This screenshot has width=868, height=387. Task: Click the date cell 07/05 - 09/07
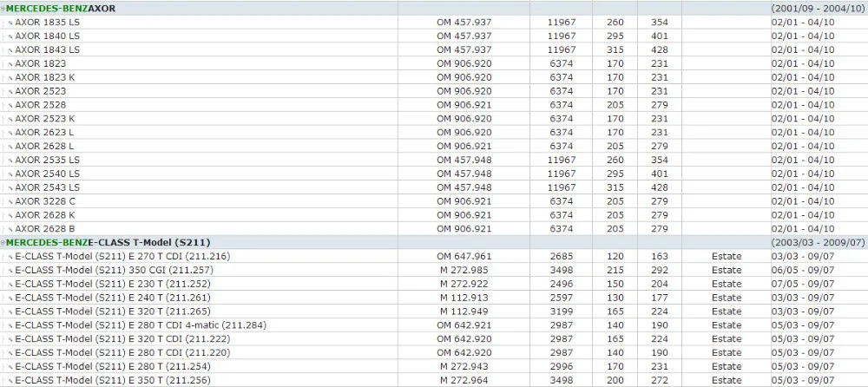coord(803,284)
